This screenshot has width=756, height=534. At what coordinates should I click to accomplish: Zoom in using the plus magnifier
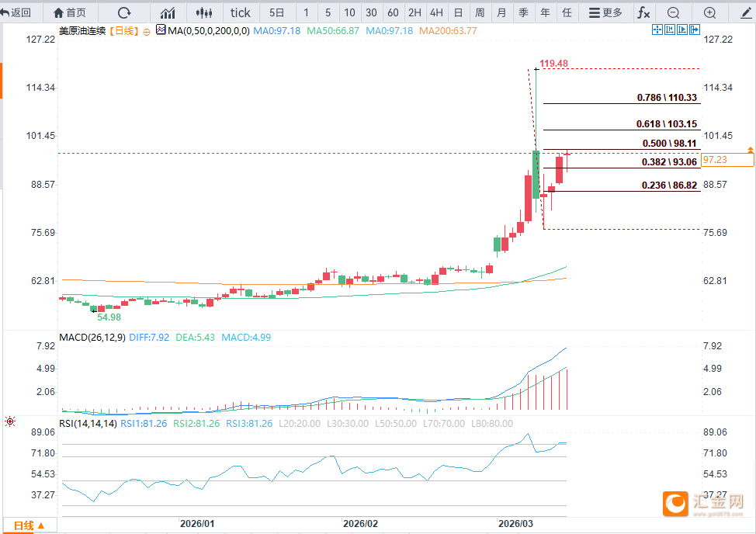coord(709,12)
